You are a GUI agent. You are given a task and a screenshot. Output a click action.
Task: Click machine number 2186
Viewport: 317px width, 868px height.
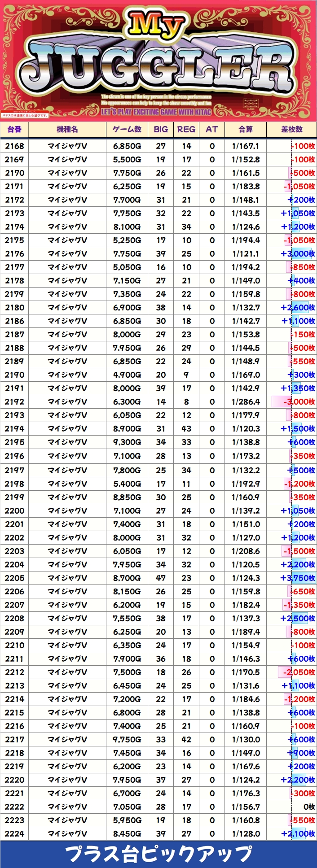tap(14, 321)
